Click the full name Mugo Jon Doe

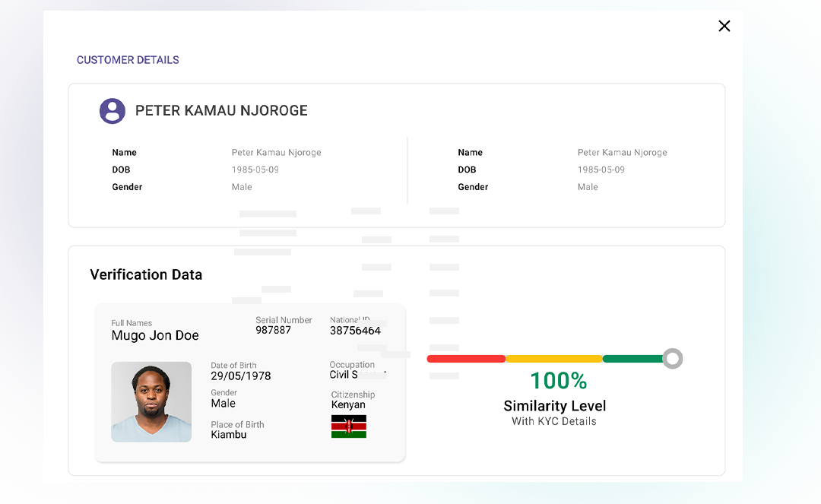click(155, 335)
